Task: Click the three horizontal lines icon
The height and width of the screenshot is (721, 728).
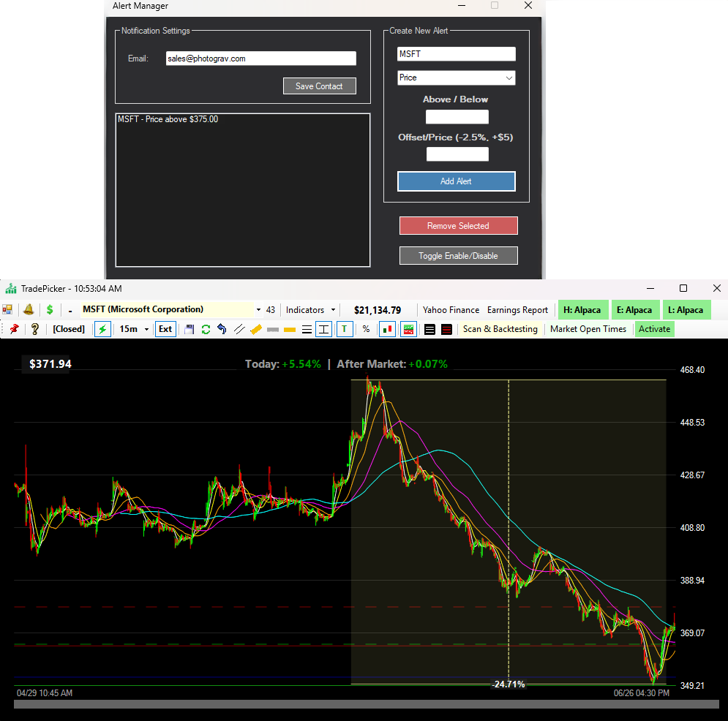Action: (x=307, y=329)
